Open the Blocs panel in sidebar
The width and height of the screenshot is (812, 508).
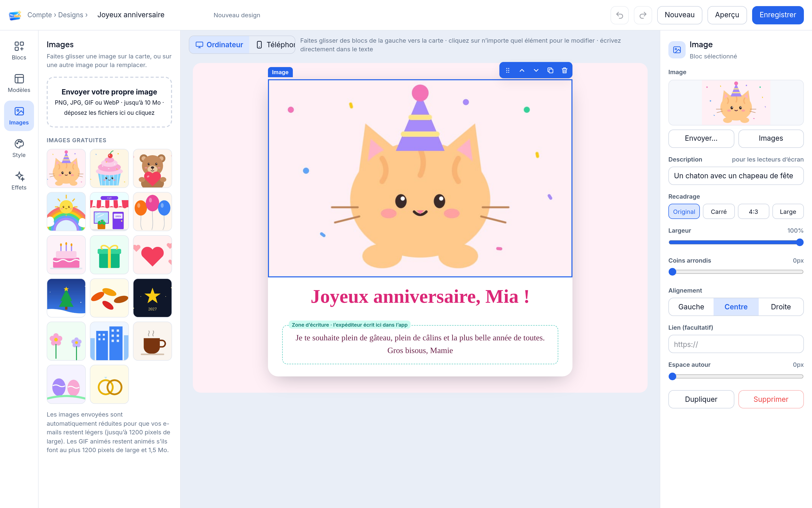[x=19, y=51]
